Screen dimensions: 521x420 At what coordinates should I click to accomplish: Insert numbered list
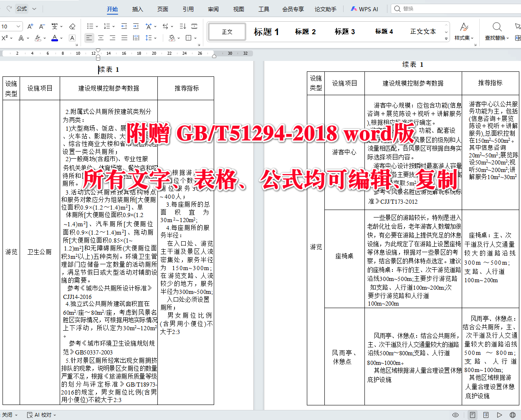[x=107, y=26]
